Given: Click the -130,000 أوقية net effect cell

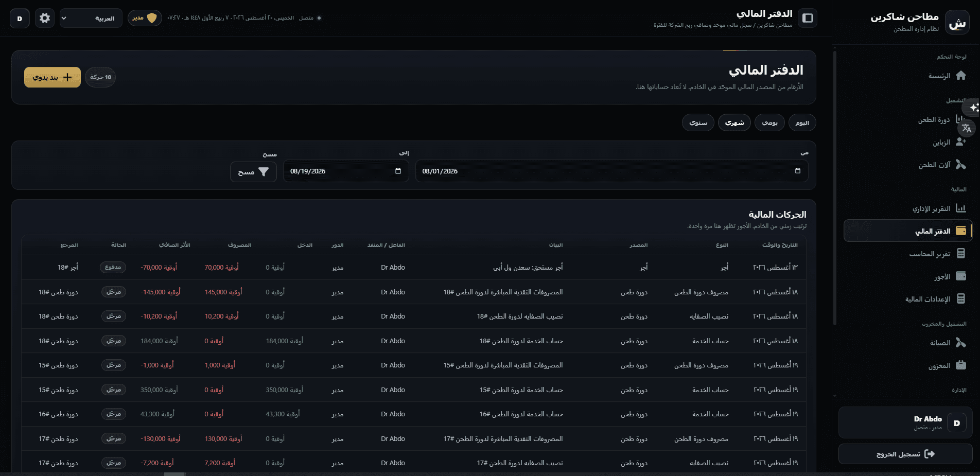Looking at the screenshot, I should click(161, 439).
